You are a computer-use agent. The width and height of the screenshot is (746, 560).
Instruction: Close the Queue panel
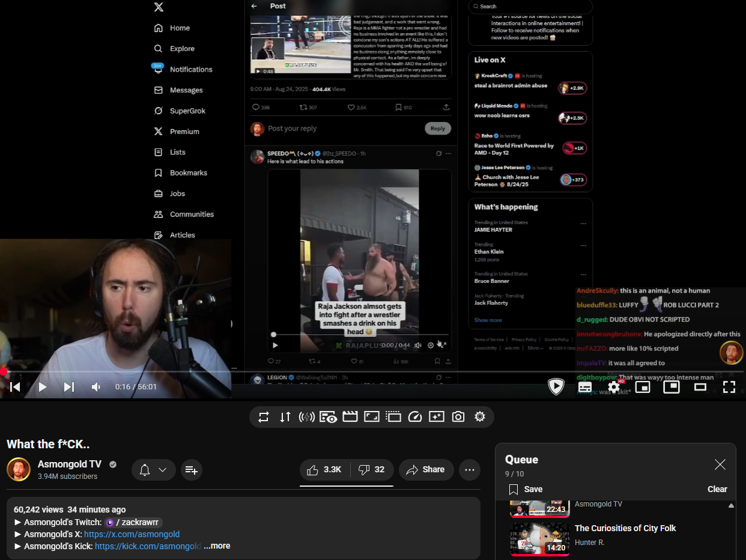pos(720,464)
